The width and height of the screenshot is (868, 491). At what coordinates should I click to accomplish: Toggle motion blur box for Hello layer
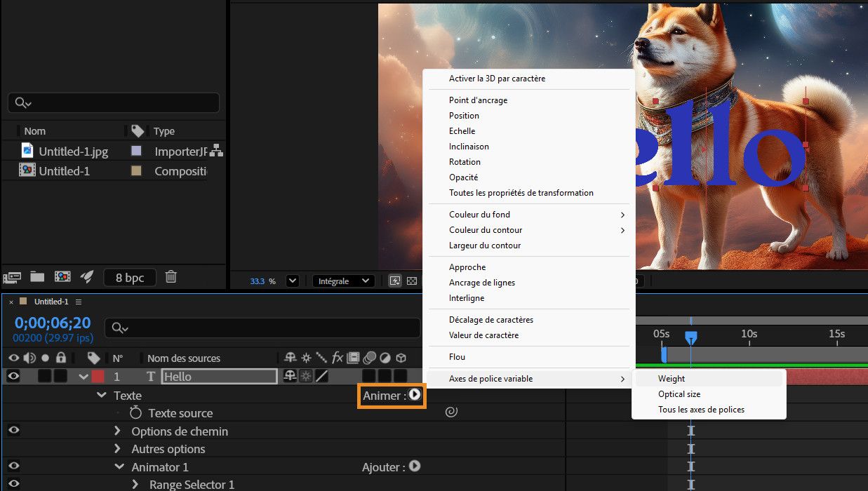[369, 377]
